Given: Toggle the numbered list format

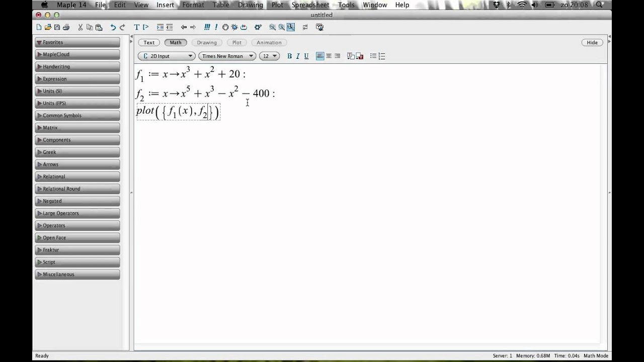Looking at the screenshot, I should pyautogui.click(x=382, y=56).
